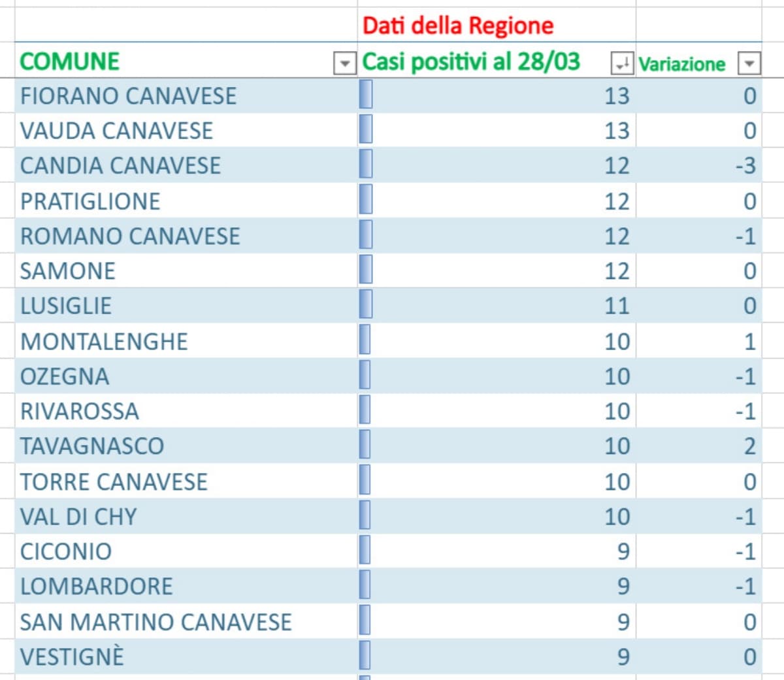
Task: Select the LOMBARDORE cell
Action: (97, 587)
